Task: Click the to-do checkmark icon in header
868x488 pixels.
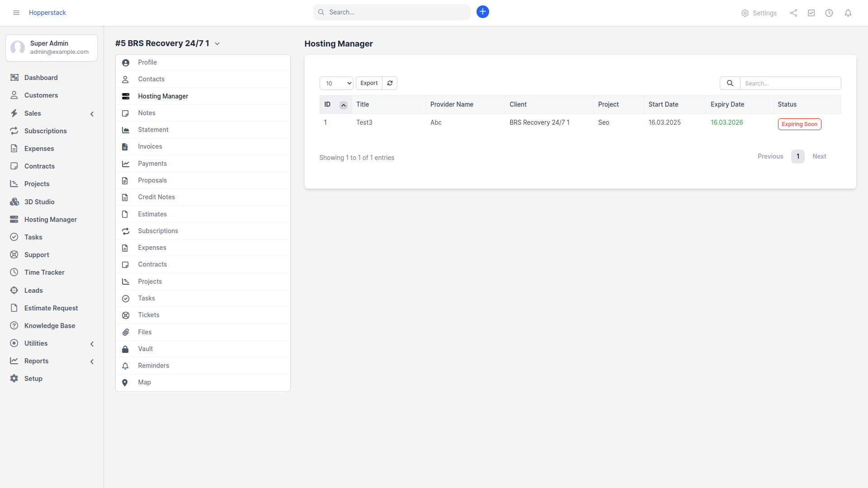Action: point(811,13)
